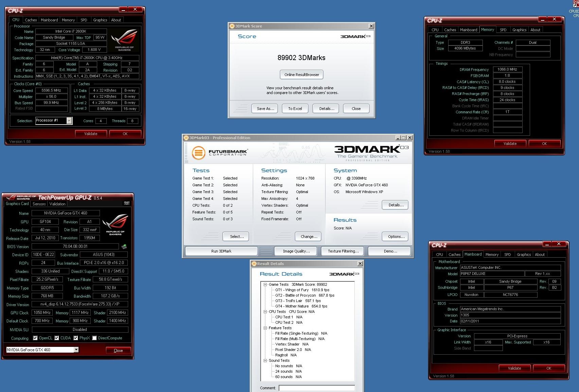Click Change... under Settings

[x=309, y=237]
